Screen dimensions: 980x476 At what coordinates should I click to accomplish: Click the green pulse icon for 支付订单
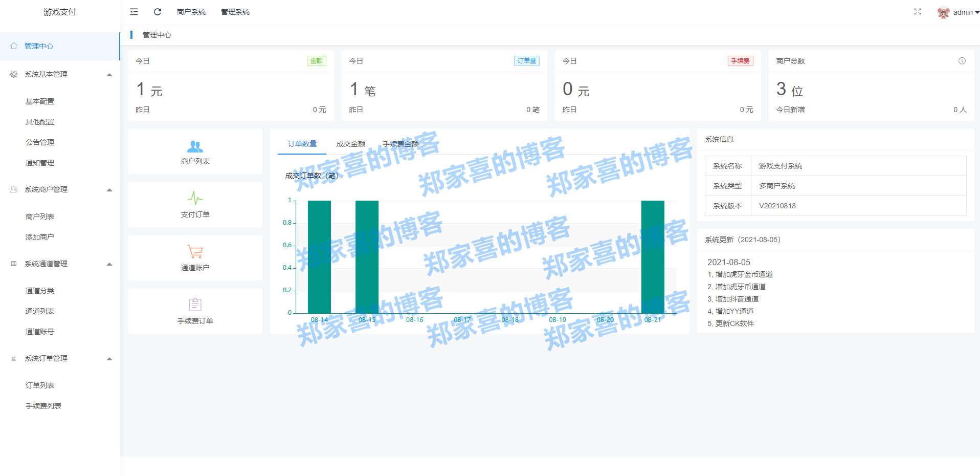195,198
